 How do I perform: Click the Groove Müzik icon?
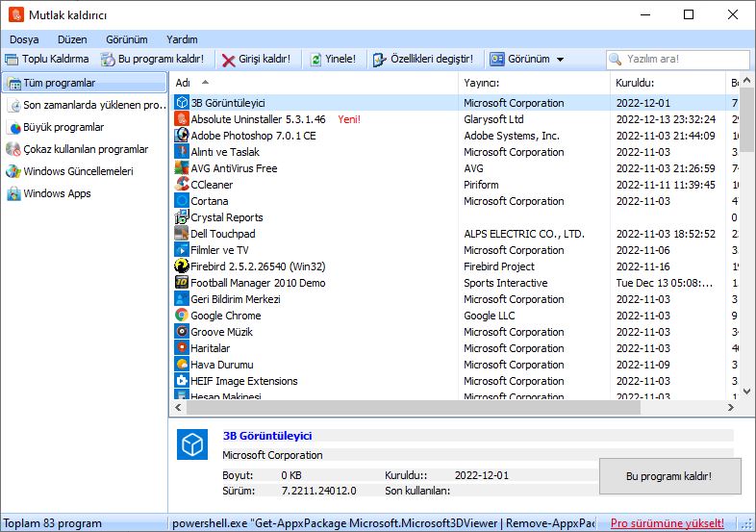pyautogui.click(x=182, y=332)
